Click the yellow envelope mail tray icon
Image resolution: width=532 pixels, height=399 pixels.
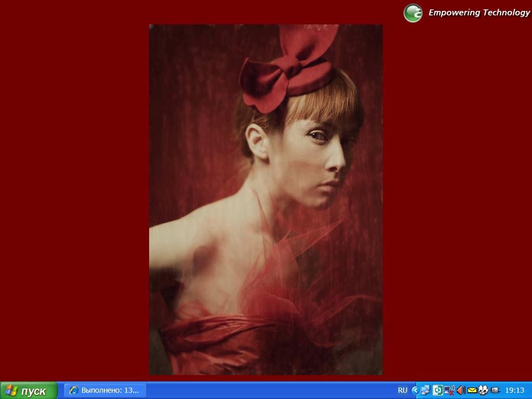coord(472,390)
